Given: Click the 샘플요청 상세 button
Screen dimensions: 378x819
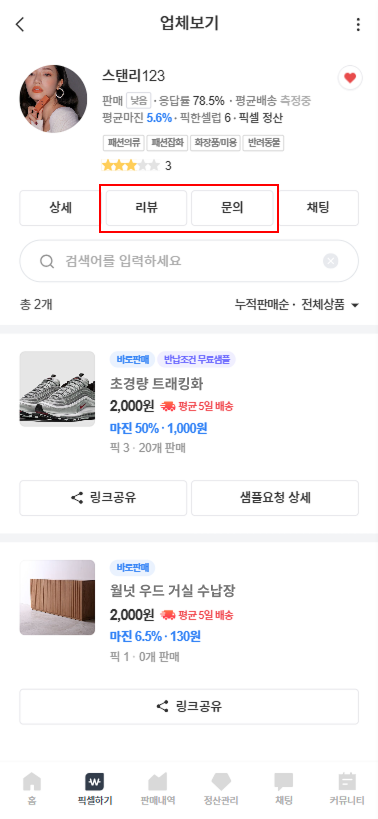Looking at the screenshot, I should 275,498.
